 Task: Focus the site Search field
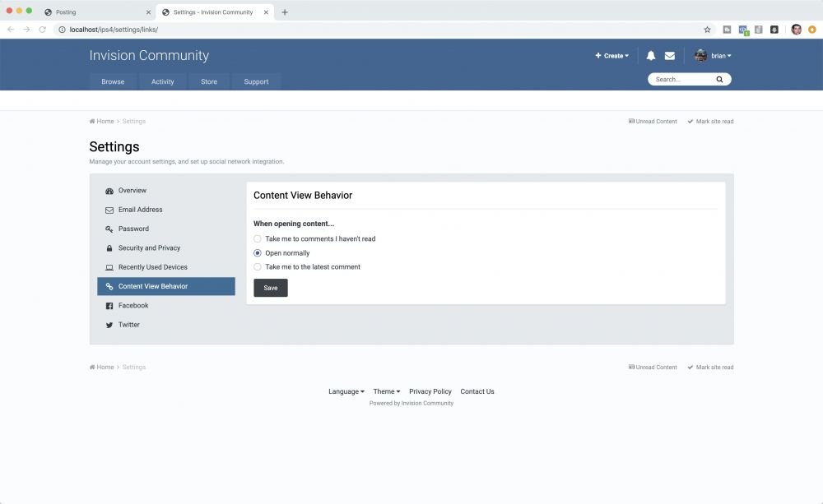click(682, 79)
